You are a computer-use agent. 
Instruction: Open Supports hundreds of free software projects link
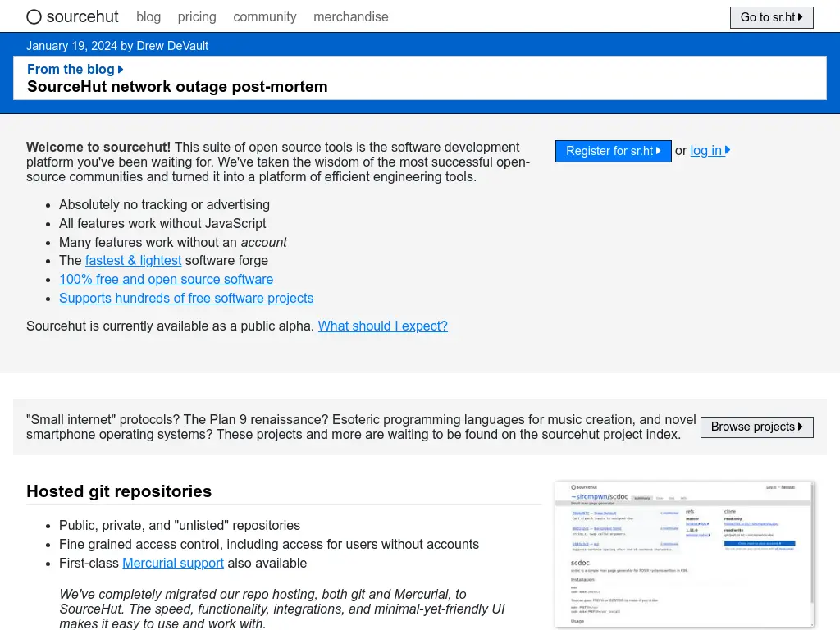[x=186, y=298]
